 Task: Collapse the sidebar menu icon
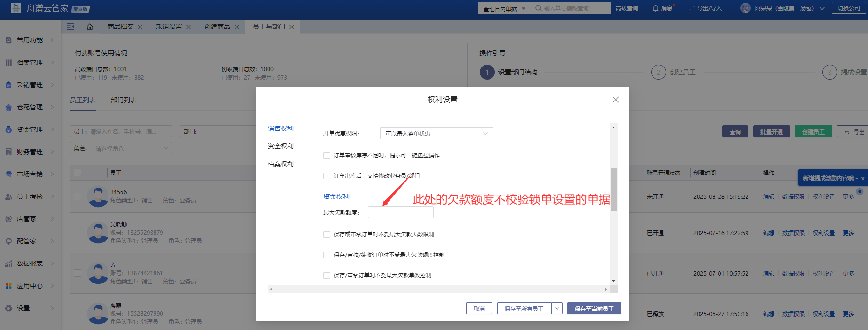pyautogui.click(x=70, y=27)
